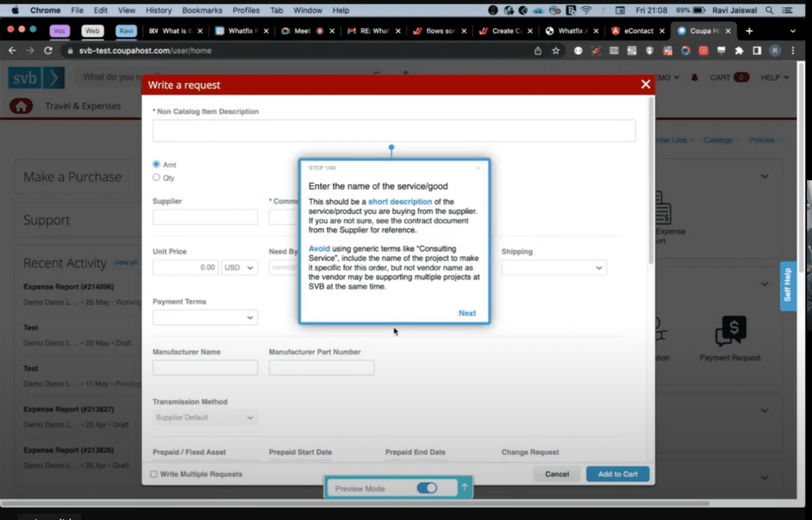
Task: Click the tab search chevron in Chrome
Action: (793, 31)
